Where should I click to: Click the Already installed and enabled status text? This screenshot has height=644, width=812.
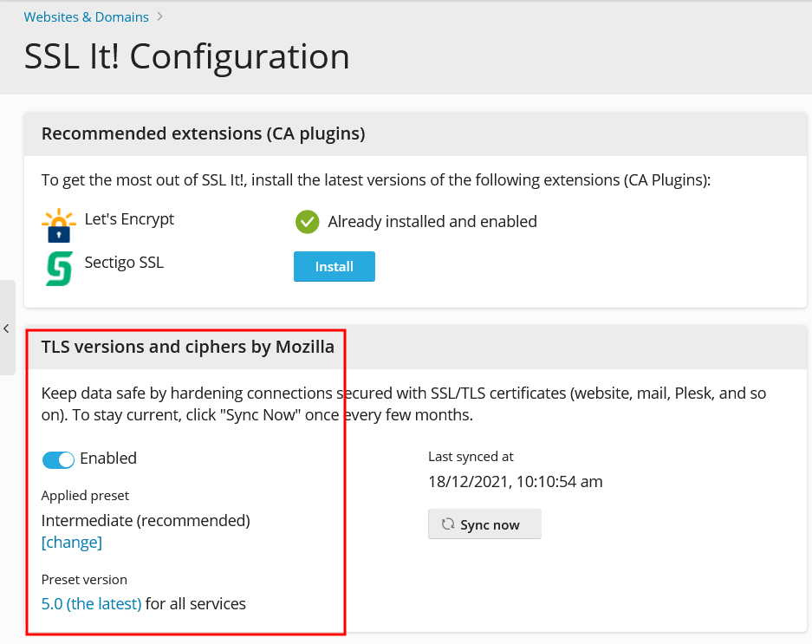point(432,222)
